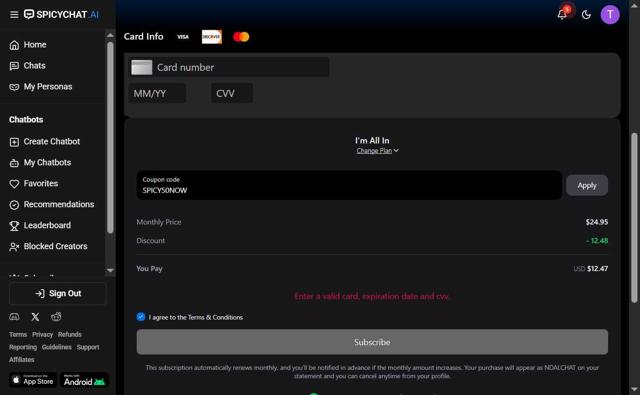
Task: Apply the coupon code
Action: click(x=587, y=186)
